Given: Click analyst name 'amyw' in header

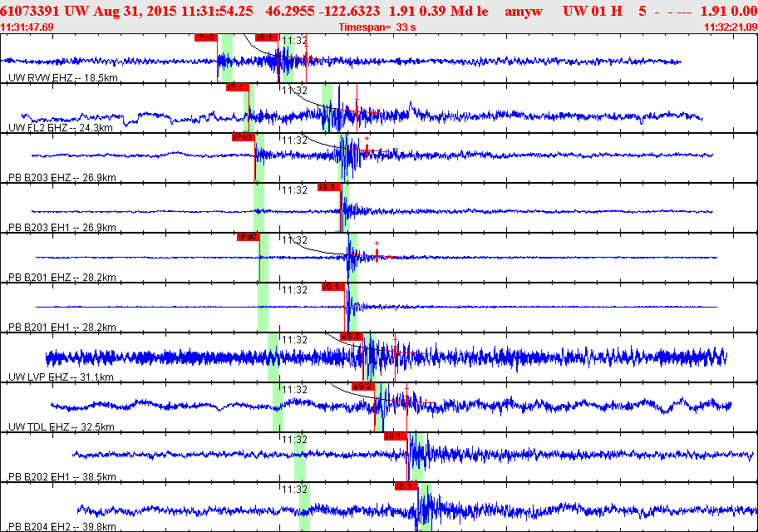Looking at the screenshot, I should point(524,11).
